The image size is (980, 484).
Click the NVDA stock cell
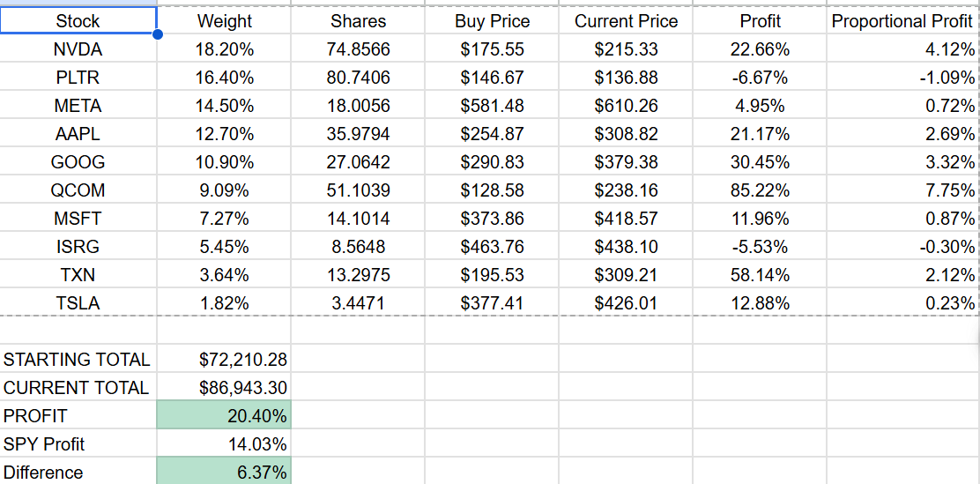click(78, 49)
